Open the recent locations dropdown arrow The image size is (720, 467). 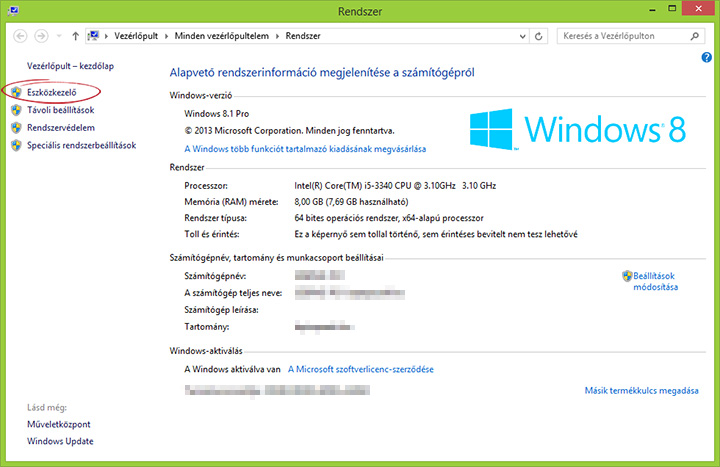(x=58, y=35)
